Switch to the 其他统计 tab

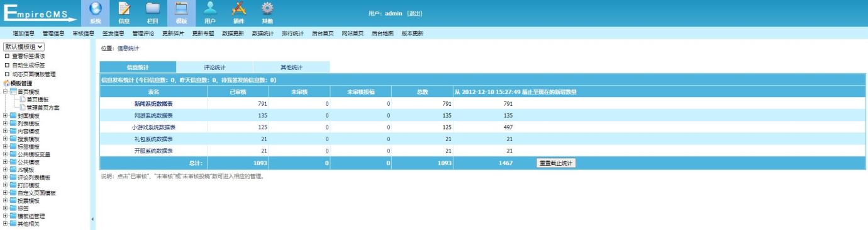point(291,67)
